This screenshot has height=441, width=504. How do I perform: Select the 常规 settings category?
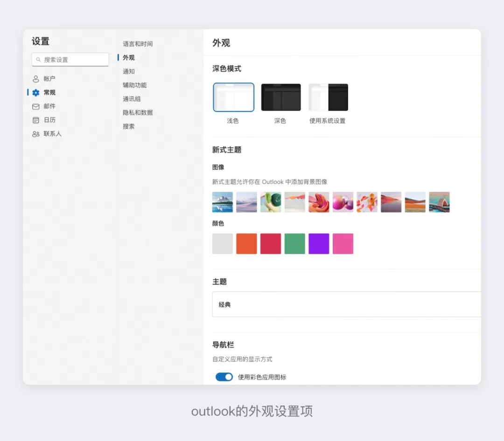[x=49, y=92]
